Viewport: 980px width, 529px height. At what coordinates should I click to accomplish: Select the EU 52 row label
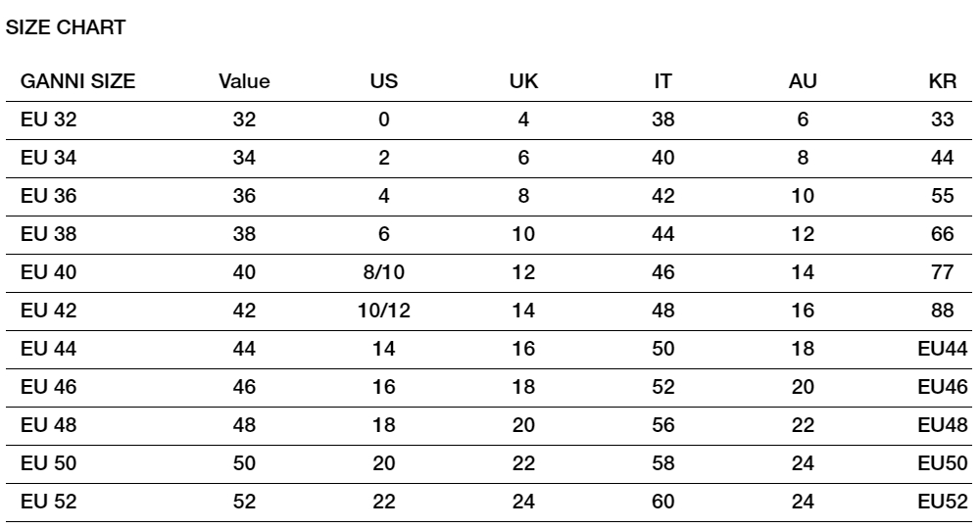[49, 502]
